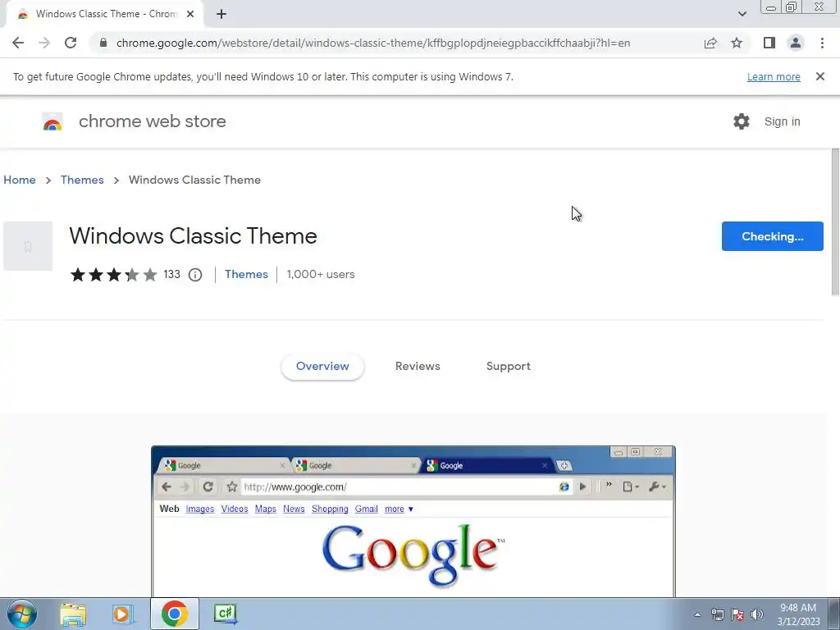This screenshot has height=630, width=840.
Task: Open the Learn more link
Action: pyautogui.click(x=774, y=76)
